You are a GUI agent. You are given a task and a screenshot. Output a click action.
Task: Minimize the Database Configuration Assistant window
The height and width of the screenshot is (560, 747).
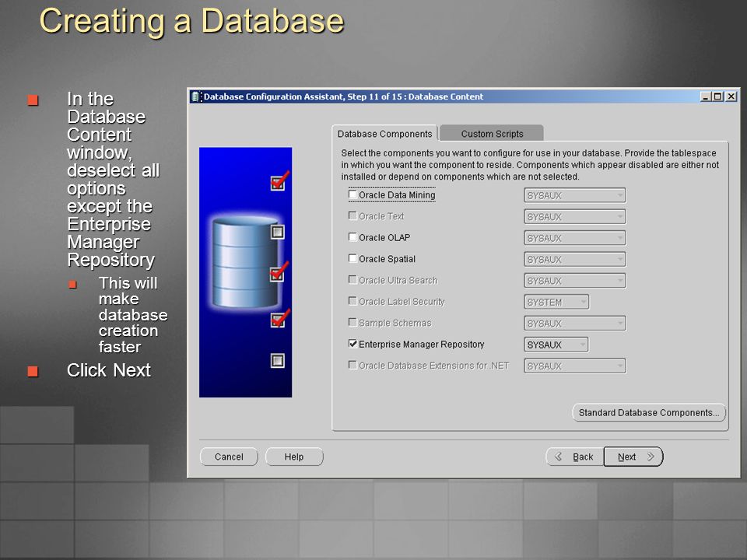tap(706, 96)
